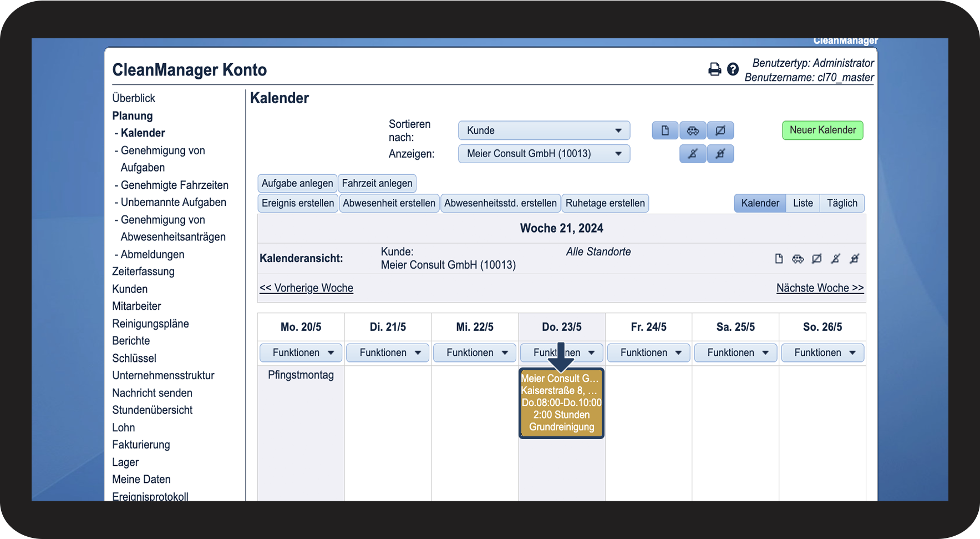The height and width of the screenshot is (539, 980).
Task: Click the blue crossed-out person filter button
Action: (x=693, y=154)
